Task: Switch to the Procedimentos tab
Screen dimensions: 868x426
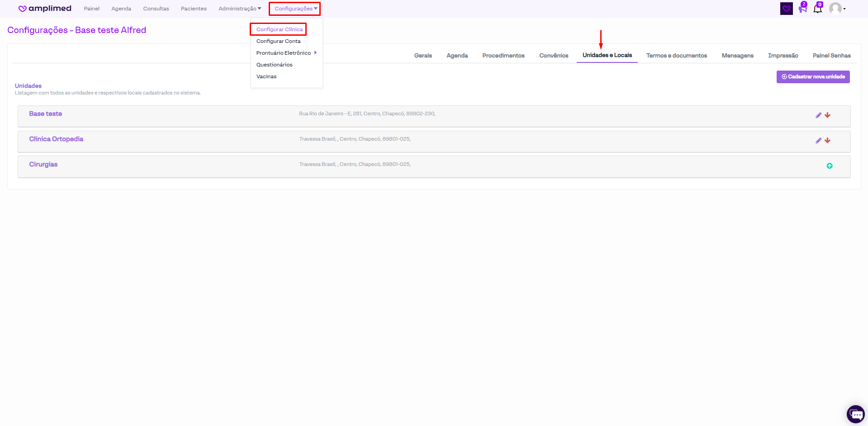Action: 503,56
